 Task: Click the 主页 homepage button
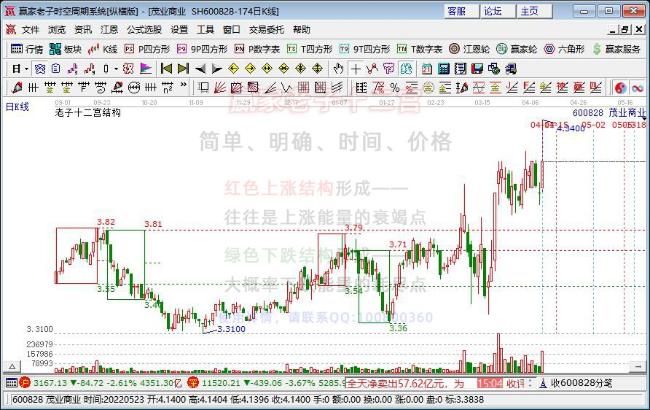coord(534,11)
